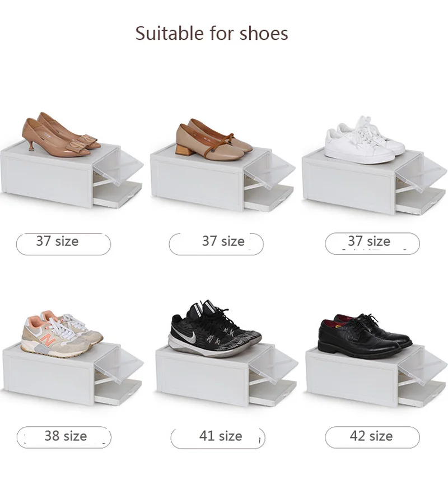Click the shoe box under the strap heels
This screenshot has height=484, width=448.
pos(222,180)
